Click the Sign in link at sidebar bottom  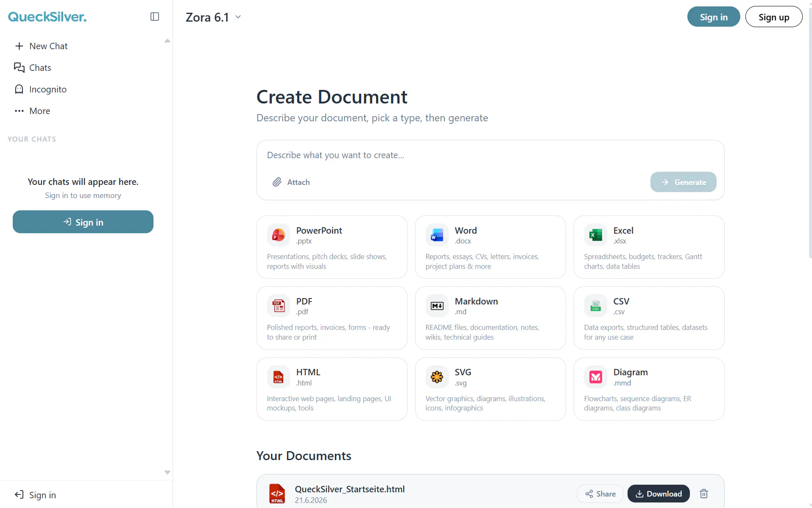[42, 495]
